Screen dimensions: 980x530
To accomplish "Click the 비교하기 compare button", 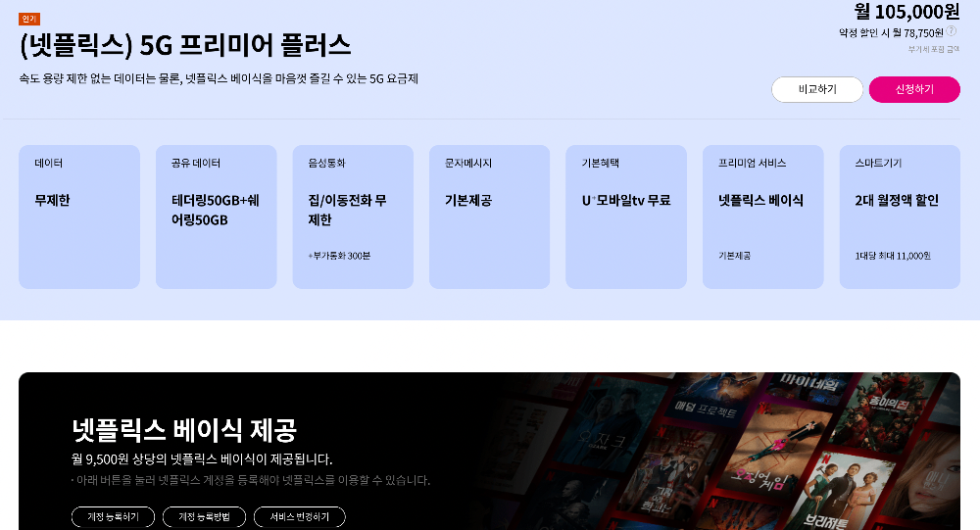I will point(817,89).
